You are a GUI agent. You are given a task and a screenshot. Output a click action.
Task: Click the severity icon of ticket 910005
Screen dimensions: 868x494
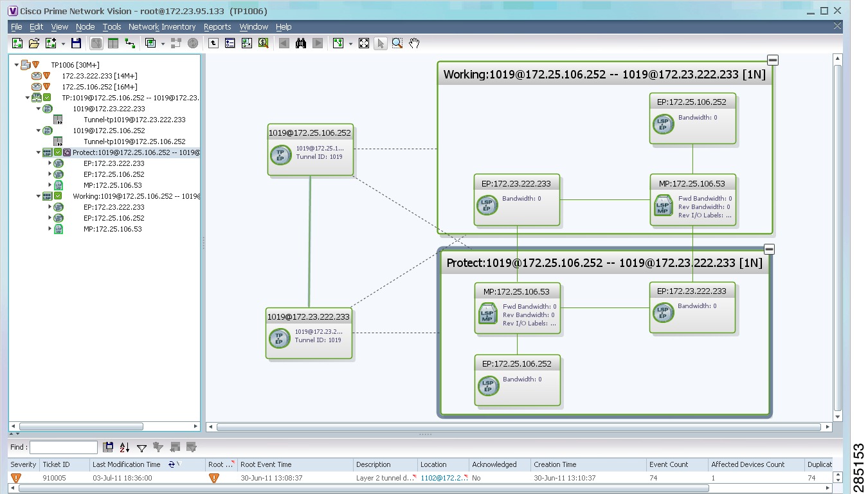(x=16, y=478)
